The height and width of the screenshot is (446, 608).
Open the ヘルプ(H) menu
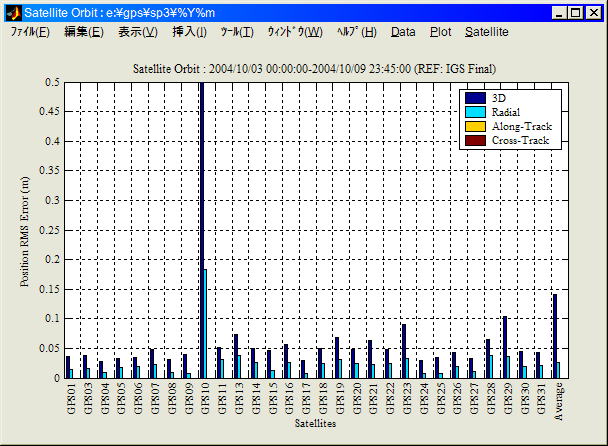click(x=357, y=32)
